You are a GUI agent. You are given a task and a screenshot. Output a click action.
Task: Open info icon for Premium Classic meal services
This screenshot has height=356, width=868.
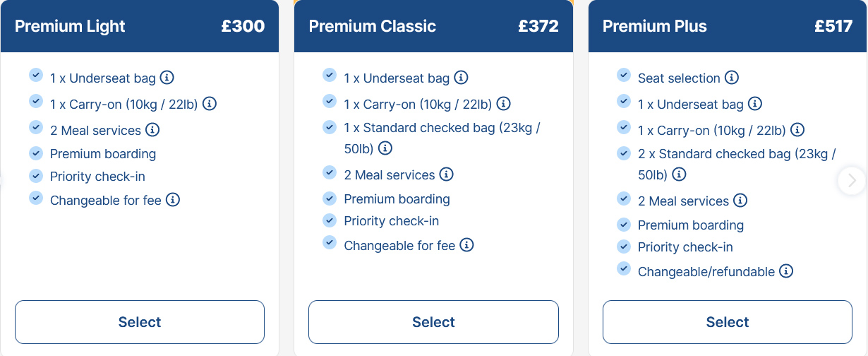pos(447,174)
